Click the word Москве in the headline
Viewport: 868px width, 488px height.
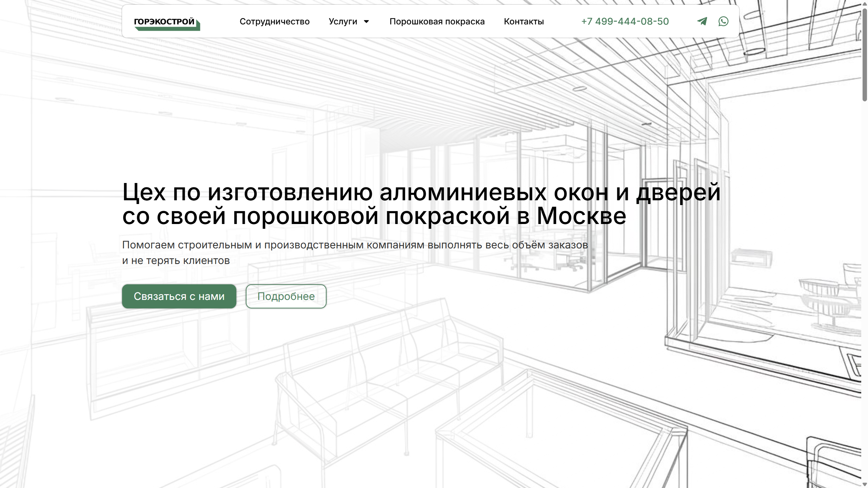pyautogui.click(x=581, y=216)
